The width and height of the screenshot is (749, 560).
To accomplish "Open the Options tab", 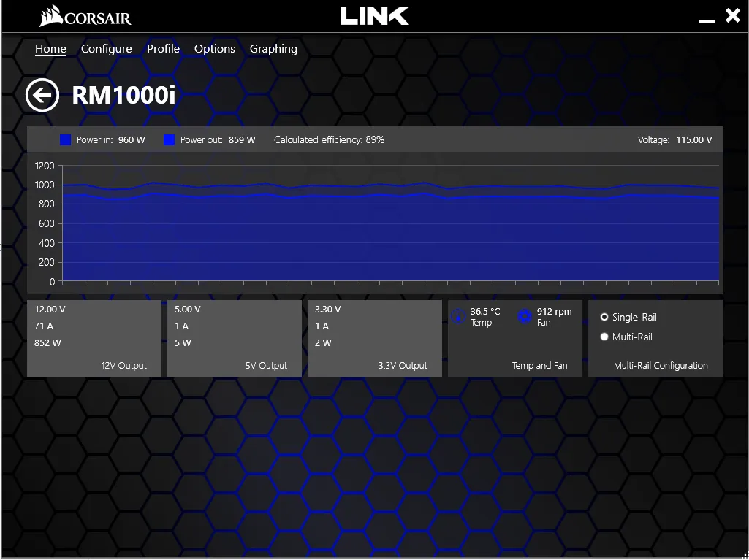I will point(215,49).
